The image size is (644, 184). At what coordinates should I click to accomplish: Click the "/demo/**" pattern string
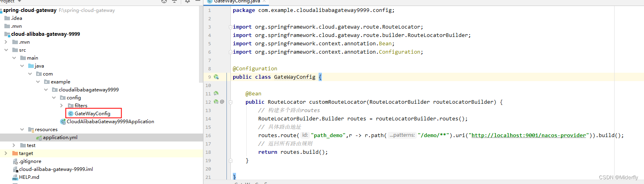[x=433, y=136]
